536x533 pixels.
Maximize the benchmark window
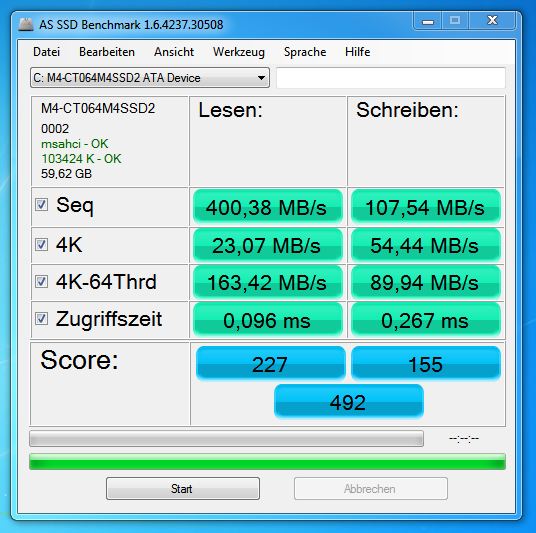click(455, 21)
